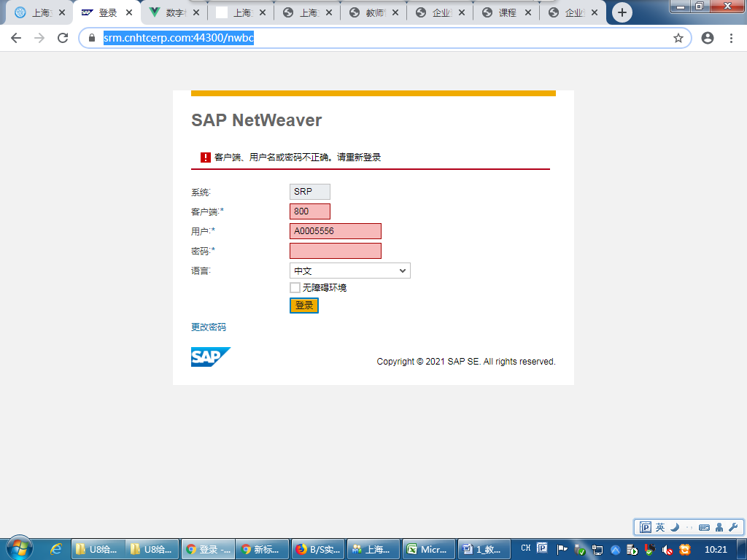
Task: Open the Chrome three-dot menu
Action: click(x=731, y=38)
